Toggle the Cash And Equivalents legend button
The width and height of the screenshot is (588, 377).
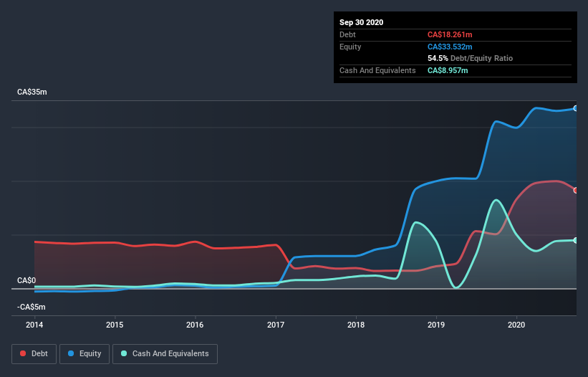coord(165,354)
